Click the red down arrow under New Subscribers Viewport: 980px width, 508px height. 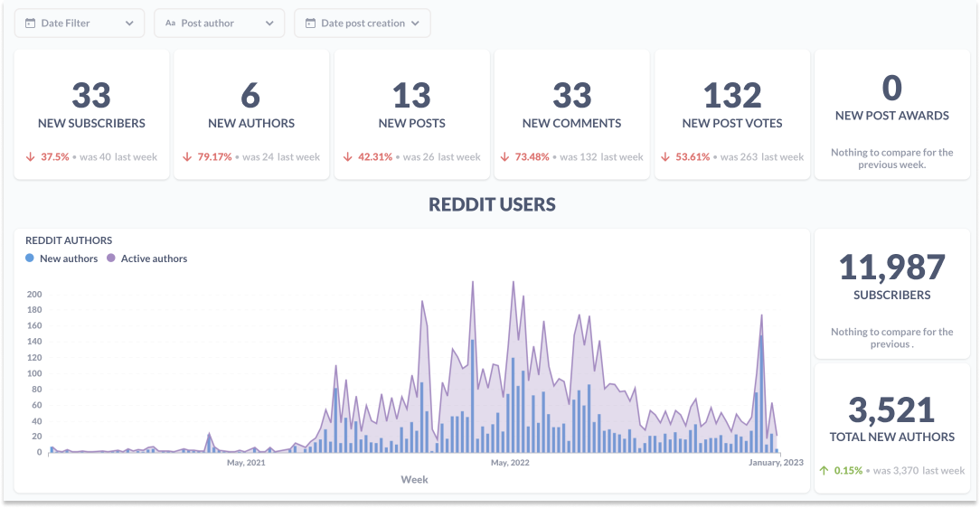pos(30,157)
